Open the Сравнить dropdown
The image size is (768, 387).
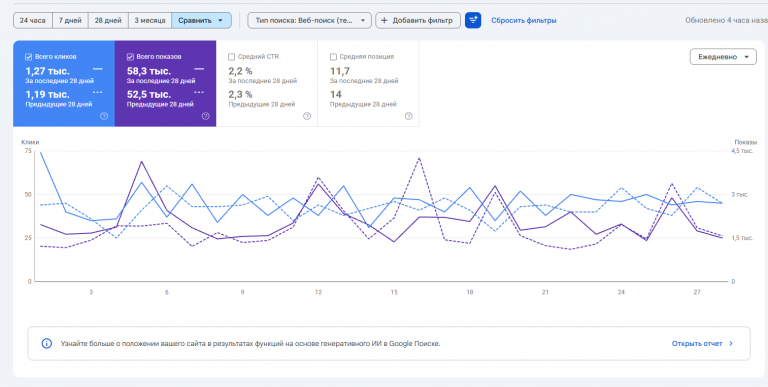pos(201,21)
